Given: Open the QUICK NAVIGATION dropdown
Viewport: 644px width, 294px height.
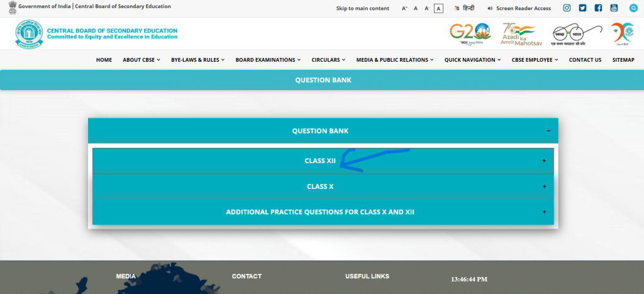Looking at the screenshot, I should [472, 60].
